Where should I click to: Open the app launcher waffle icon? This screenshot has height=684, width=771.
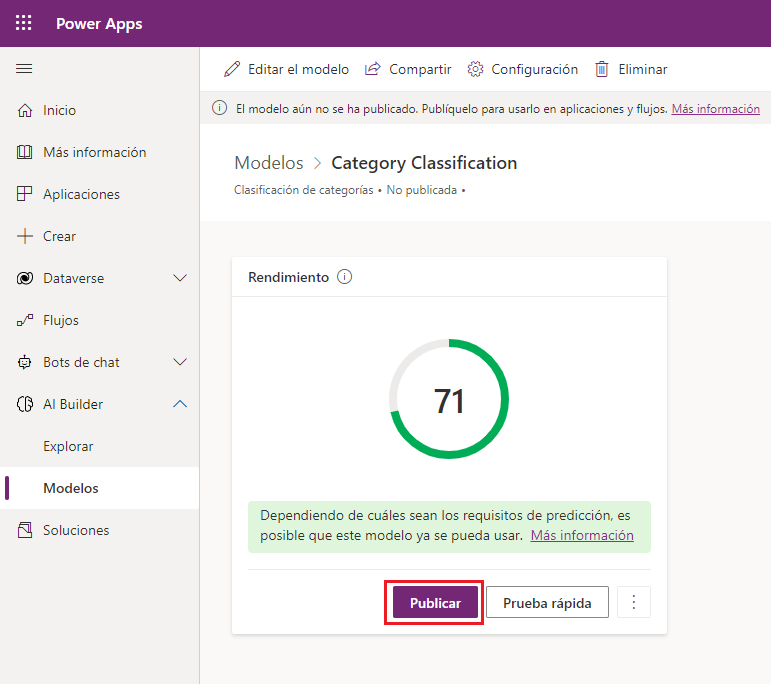click(x=24, y=23)
